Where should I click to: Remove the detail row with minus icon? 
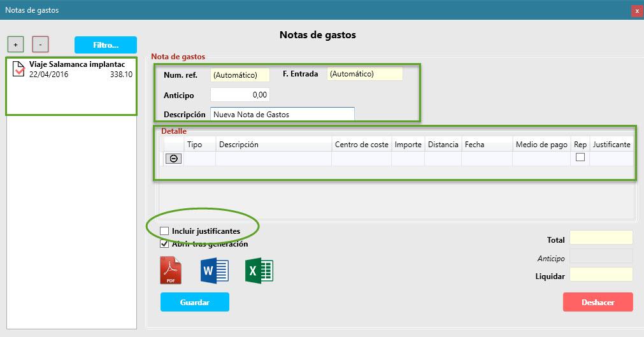(173, 159)
